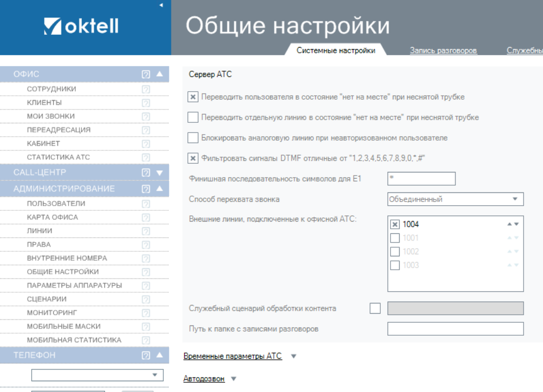Image resolution: width=543 pixels, height=392 pixels.
Task: Click help icon next to Мониторинг
Action: [x=146, y=313]
